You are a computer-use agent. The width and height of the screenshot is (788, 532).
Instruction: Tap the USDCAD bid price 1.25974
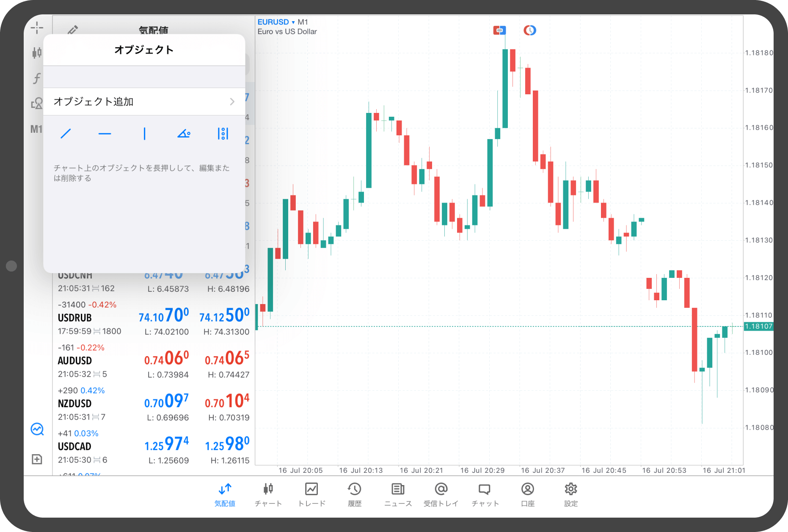166,444
